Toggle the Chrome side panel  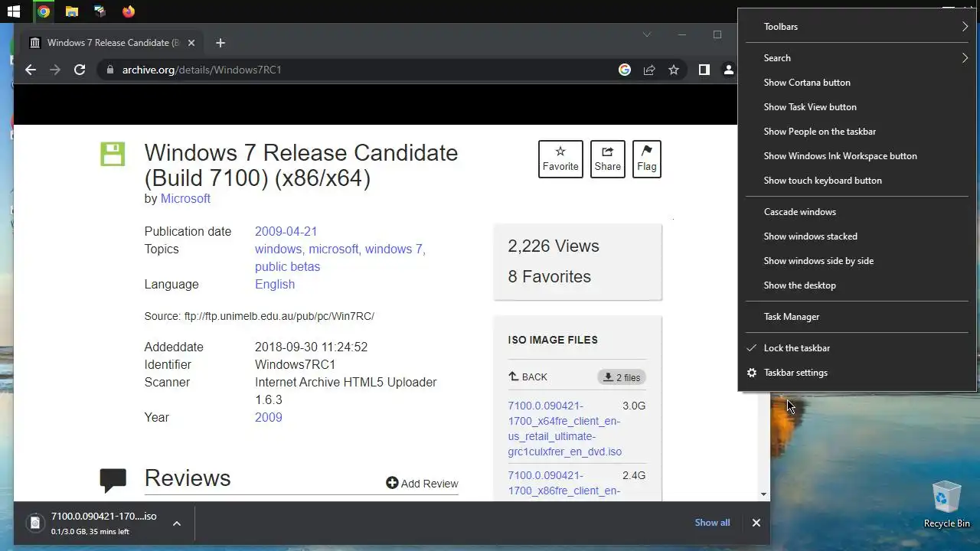[x=704, y=70]
